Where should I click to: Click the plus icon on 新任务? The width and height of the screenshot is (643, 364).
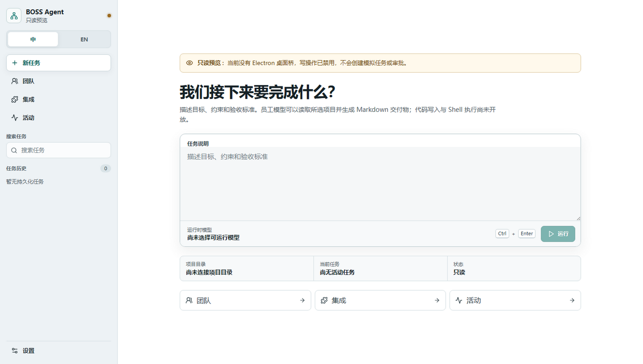pos(15,63)
